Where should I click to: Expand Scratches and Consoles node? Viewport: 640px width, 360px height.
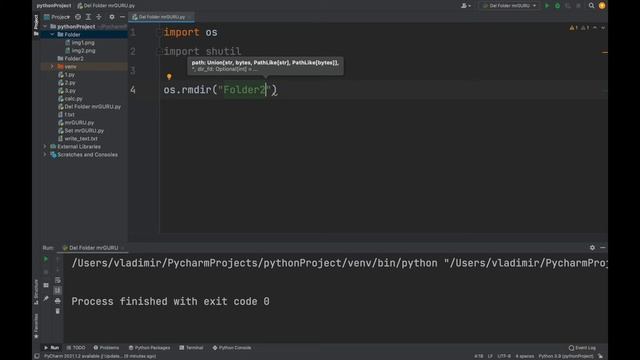tap(45, 155)
